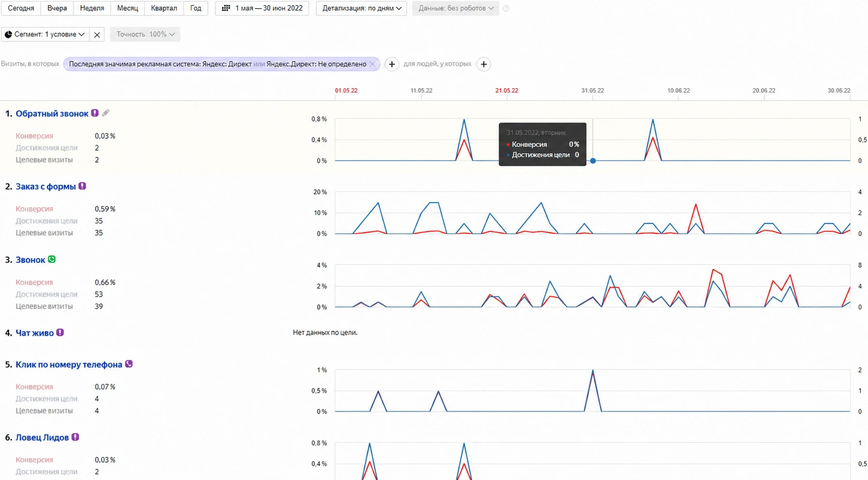
Task: Open goal Звонок
Action: pyautogui.click(x=30, y=260)
